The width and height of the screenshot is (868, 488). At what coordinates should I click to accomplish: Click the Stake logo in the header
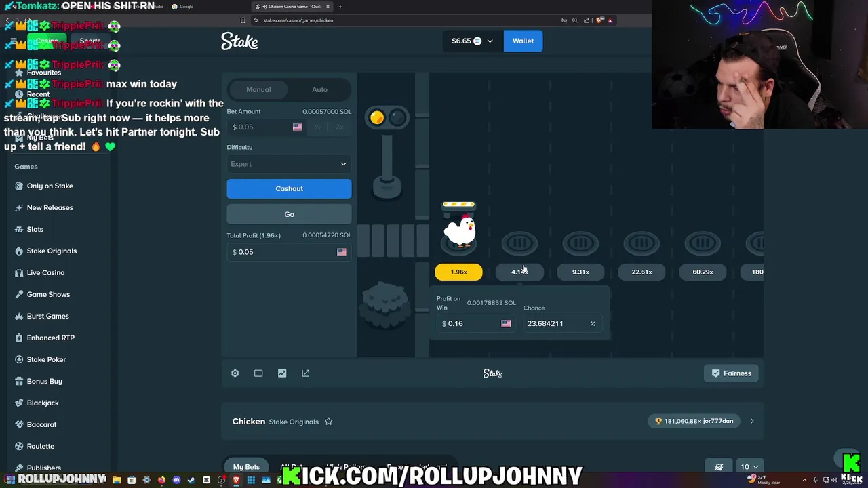tap(239, 41)
